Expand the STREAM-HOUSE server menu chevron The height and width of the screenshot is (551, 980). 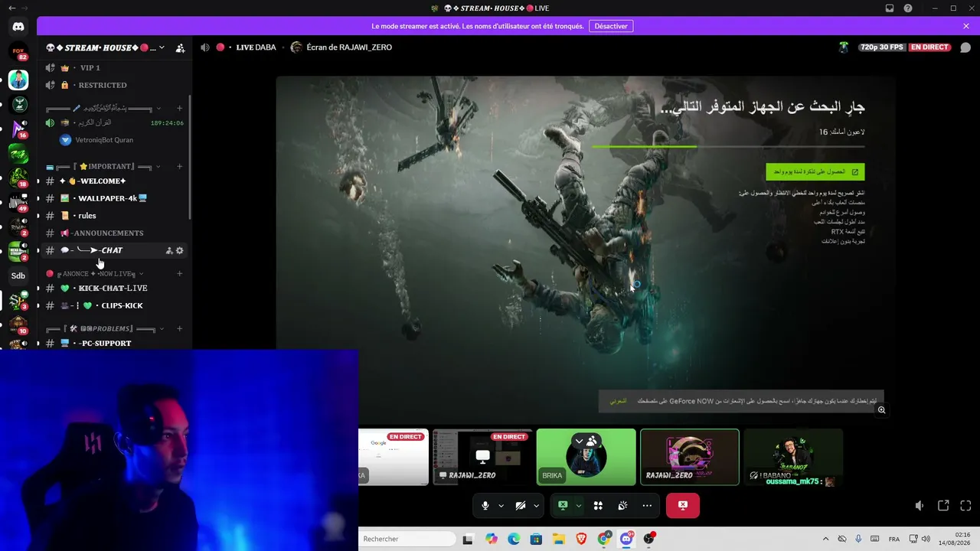162,47
